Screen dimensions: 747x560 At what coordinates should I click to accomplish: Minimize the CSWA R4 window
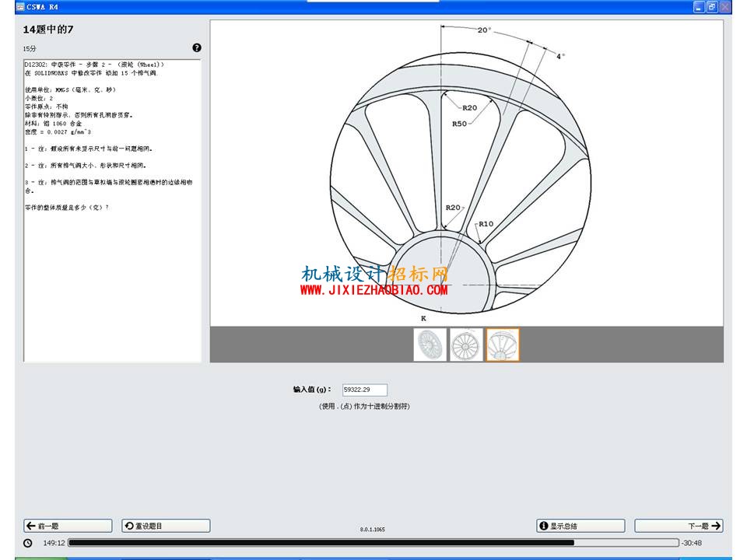coord(699,7)
